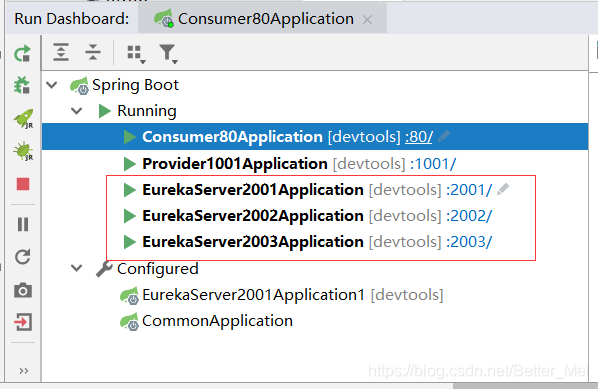Select EurekaServer2003Application row
The height and width of the screenshot is (389, 598).
coord(315,242)
